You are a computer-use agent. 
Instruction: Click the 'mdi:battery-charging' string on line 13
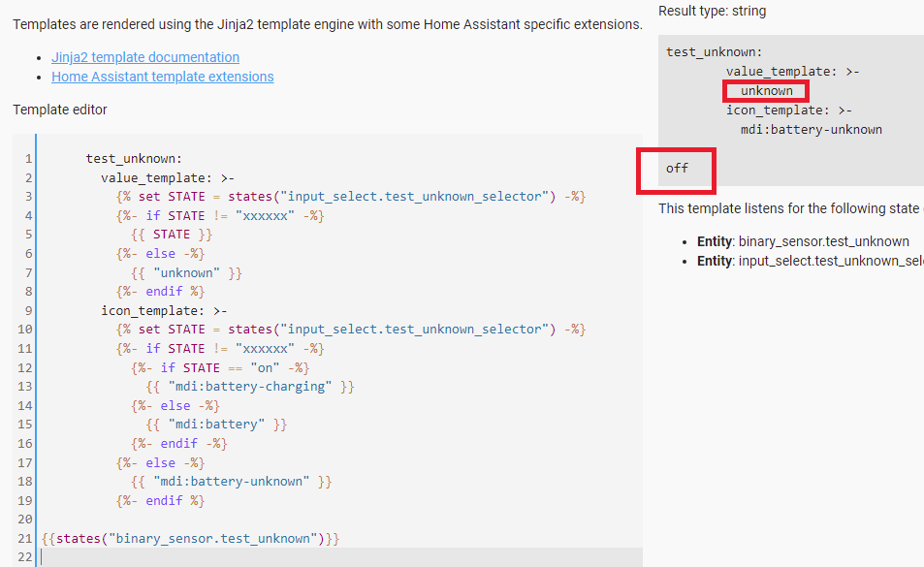tap(250, 387)
